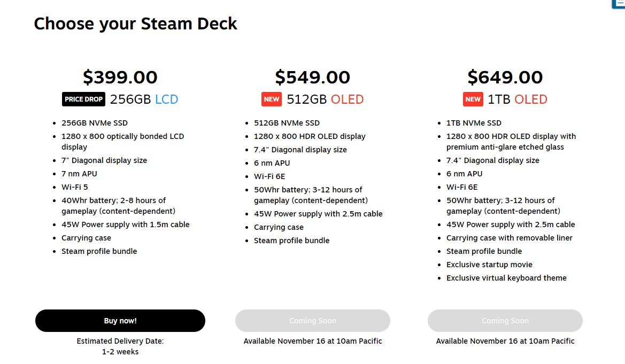The height and width of the screenshot is (364, 625).
Task: Select the $649.00 price heading
Action: 505,77
